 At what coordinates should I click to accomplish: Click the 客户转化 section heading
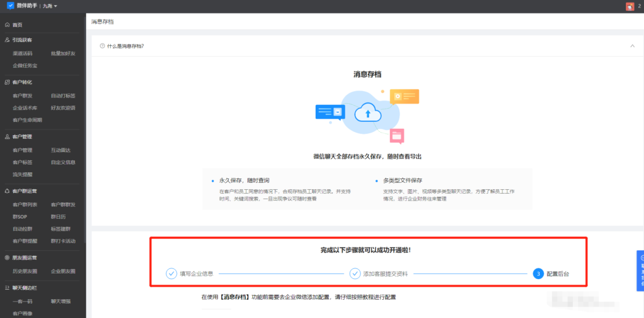(22, 82)
